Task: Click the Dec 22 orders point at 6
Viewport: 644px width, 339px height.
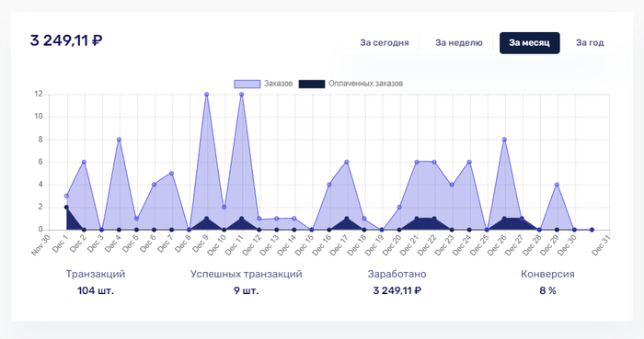Action: [x=434, y=163]
